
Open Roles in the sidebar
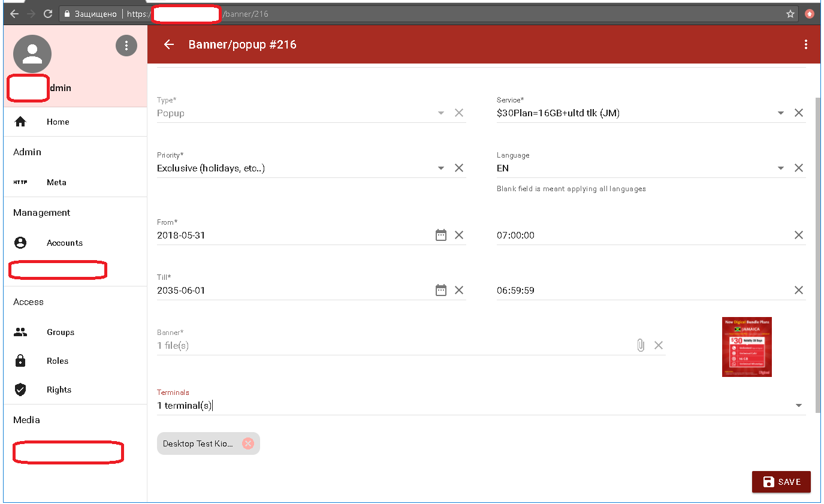(x=58, y=361)
